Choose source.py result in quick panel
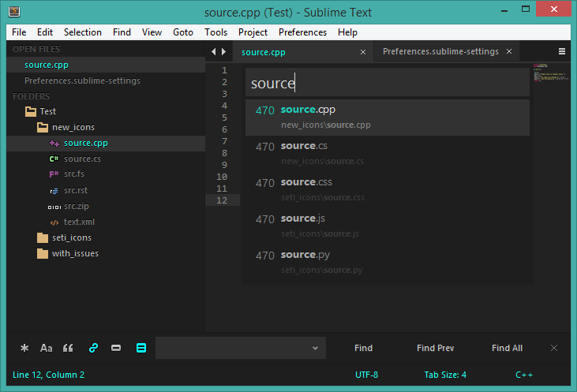Viewport: 577px width, 392px height. (388, 263)
